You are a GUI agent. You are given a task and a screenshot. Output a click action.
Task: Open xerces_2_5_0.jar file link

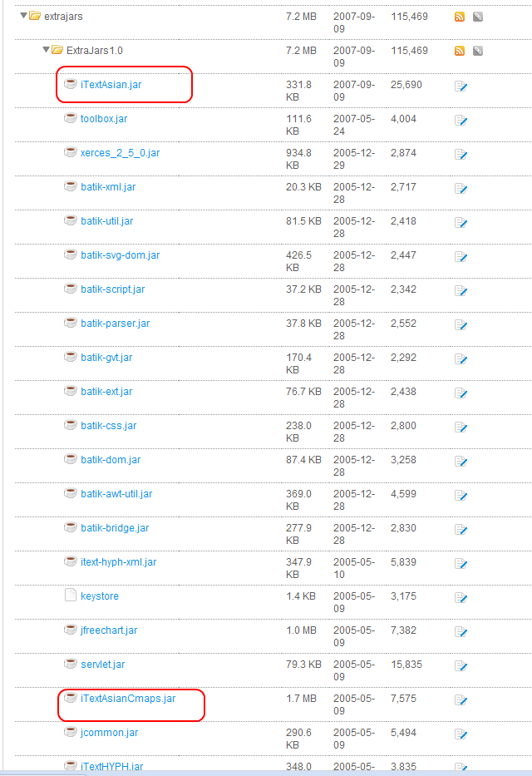coord(121,153)
